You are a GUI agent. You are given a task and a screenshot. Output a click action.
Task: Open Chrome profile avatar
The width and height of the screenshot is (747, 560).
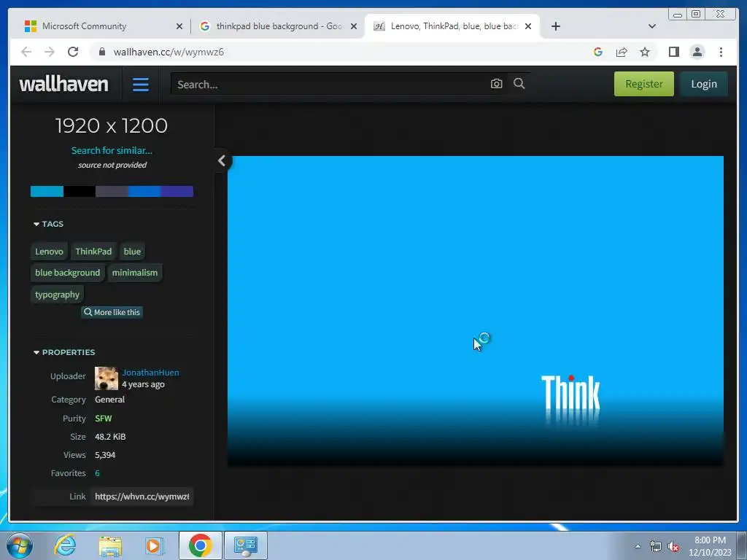tap(697, 52)
